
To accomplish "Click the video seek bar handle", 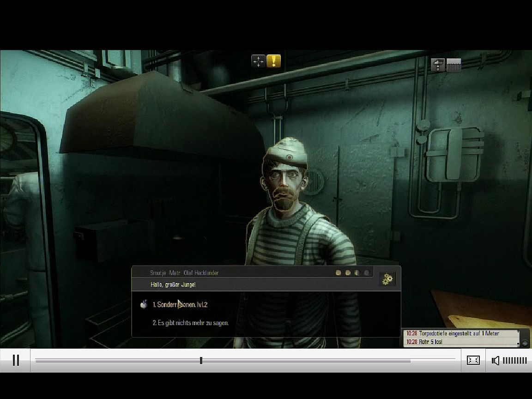I will pos(201,360).
